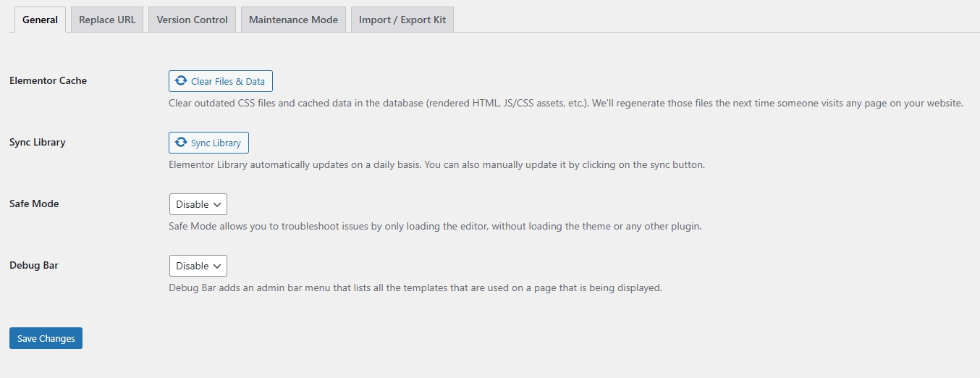Expand the Debug Bar dropdown arrow

coord(217,266)
